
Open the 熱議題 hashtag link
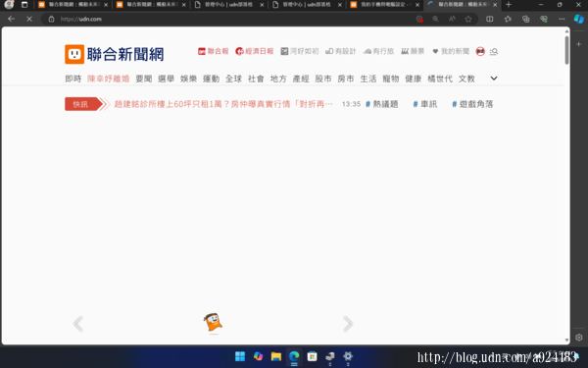pyautogui.click(x=382, y=104)
